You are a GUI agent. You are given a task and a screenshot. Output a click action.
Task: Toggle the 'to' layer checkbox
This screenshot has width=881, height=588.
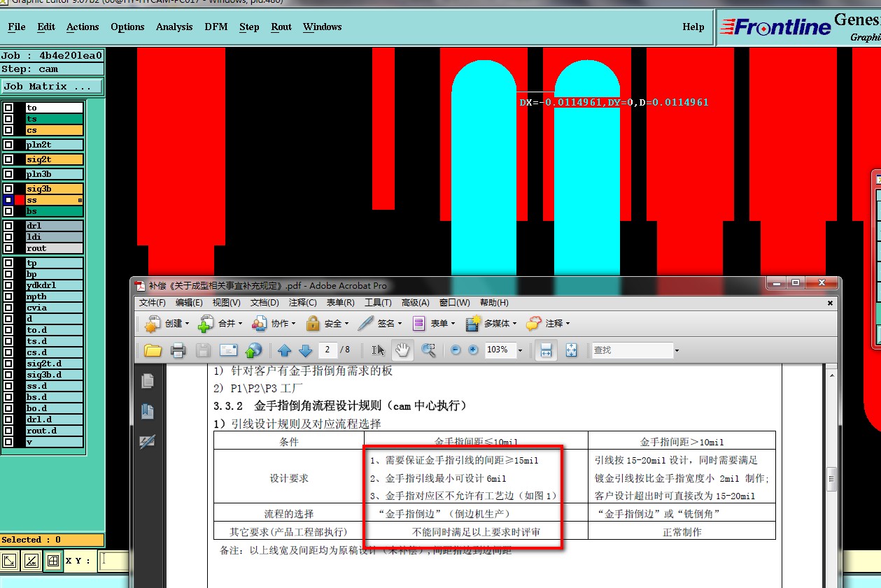(8, 108)
